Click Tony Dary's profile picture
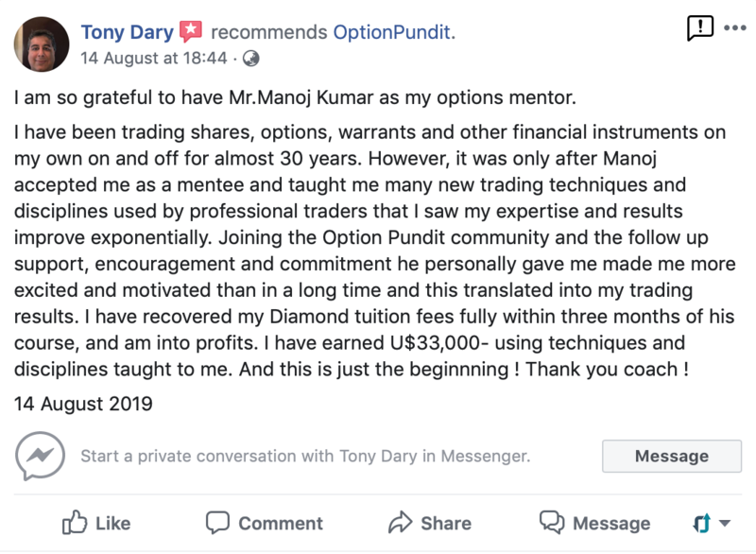Image resolution: width=756 pixels, height=554 pixels. 42,43
